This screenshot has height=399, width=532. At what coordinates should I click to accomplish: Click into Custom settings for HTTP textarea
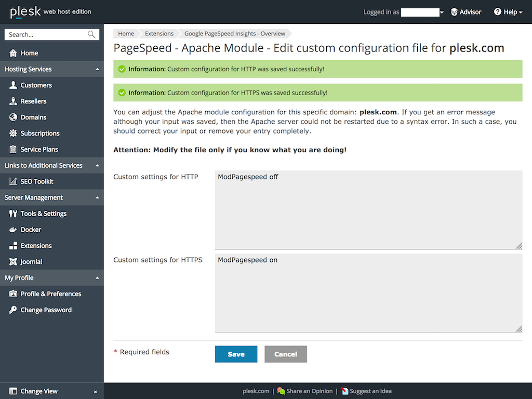coord(368,209)
